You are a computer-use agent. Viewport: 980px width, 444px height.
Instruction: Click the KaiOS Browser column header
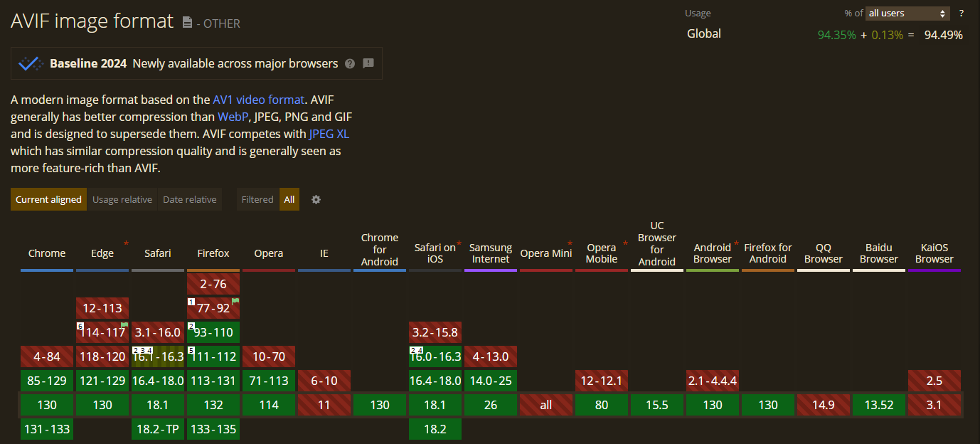934,253
